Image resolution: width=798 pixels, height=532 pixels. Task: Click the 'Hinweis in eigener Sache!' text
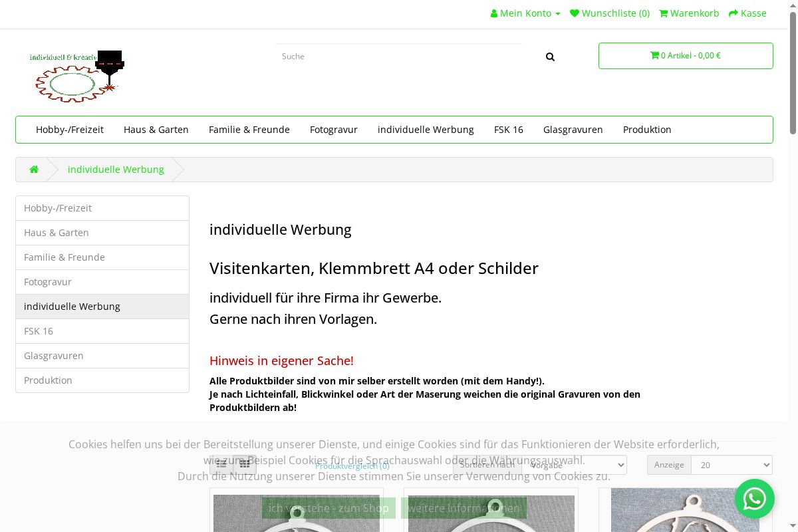point(281,360)
